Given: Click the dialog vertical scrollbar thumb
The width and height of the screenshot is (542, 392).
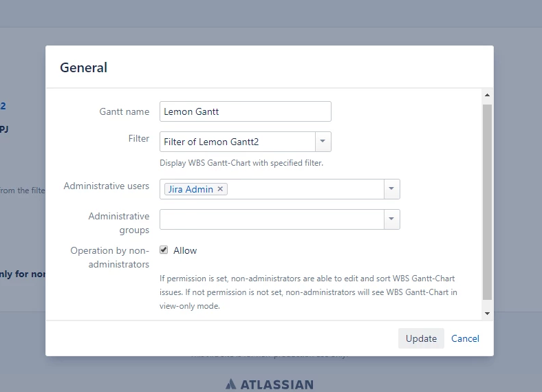Looking at the screenshot, I should [x=487, y=202].
